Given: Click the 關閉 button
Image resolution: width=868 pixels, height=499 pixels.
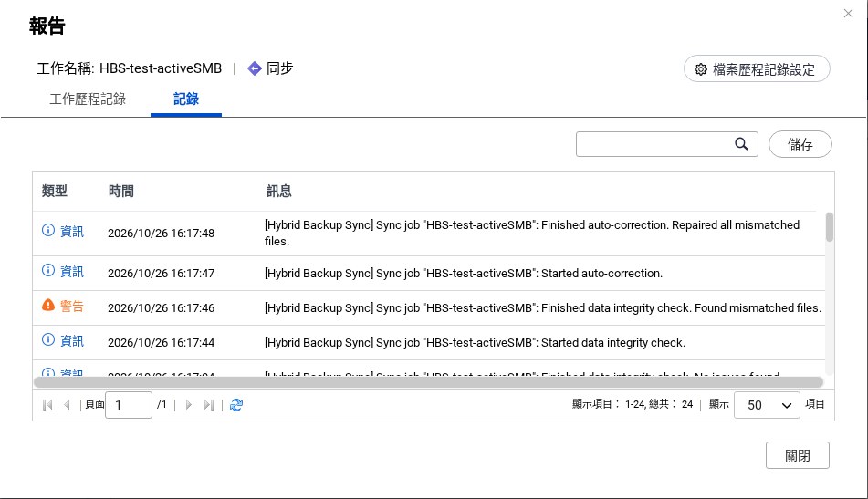Looking at the screenshot, I should point(797,455).
